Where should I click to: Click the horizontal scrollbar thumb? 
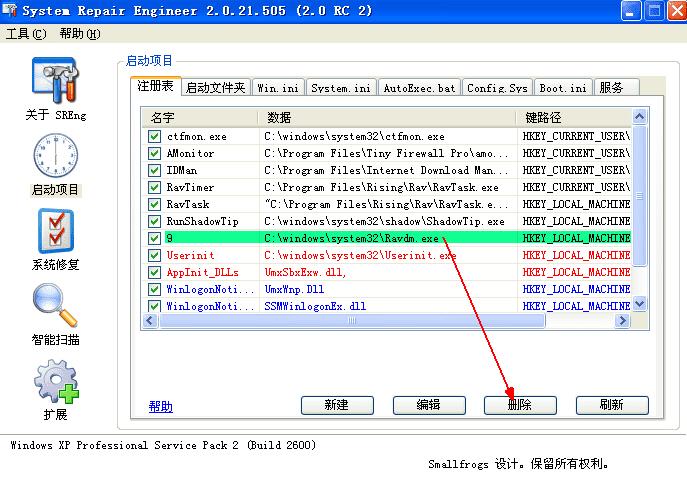click(x=352, y=321)
